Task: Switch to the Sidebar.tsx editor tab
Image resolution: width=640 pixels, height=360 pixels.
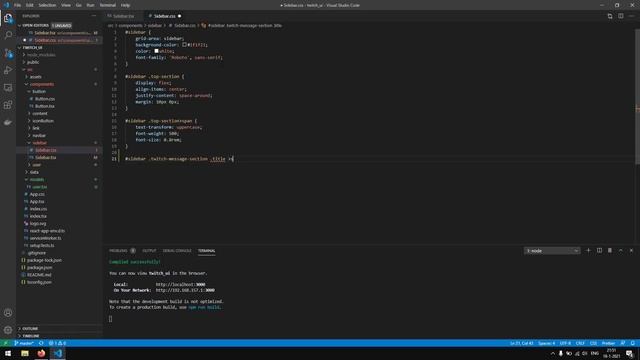Action: coord(123,16)
